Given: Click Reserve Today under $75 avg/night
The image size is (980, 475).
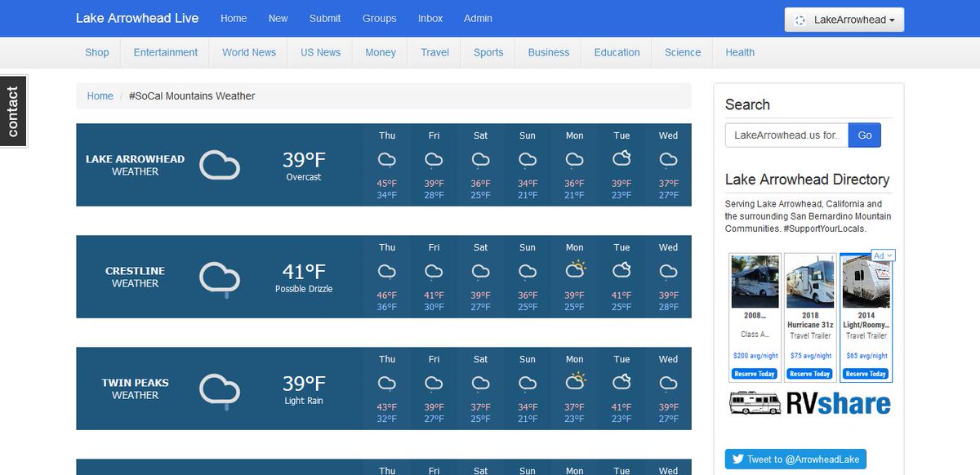Looking at the screenshot, I should point(810,374).
